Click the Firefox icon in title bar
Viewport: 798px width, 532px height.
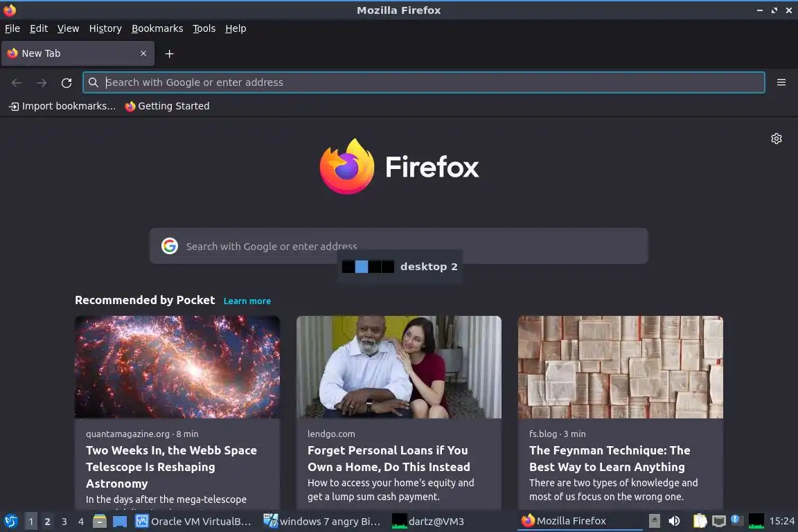click(x=10, y=10)
